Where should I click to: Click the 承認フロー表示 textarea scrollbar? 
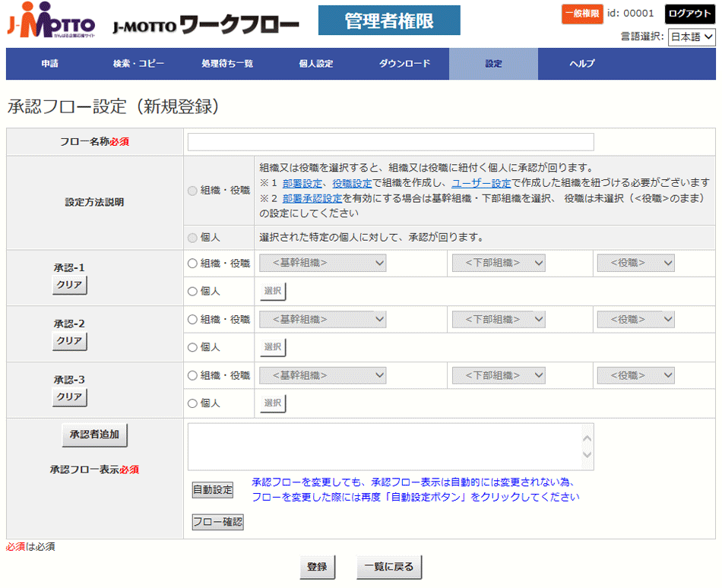[x=586, y=447]
